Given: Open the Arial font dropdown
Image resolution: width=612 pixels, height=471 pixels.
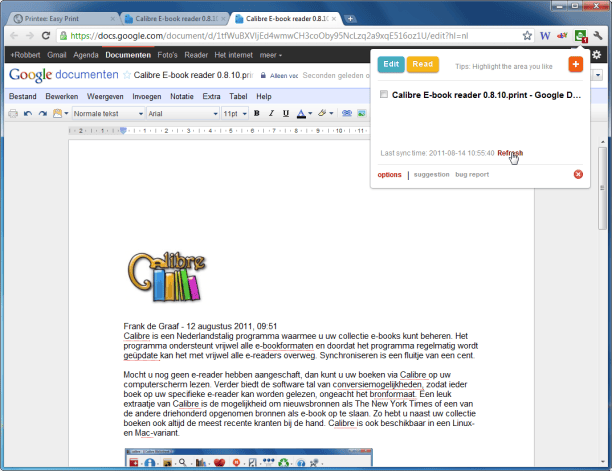Looking at the screenshot, I should 183,114.
